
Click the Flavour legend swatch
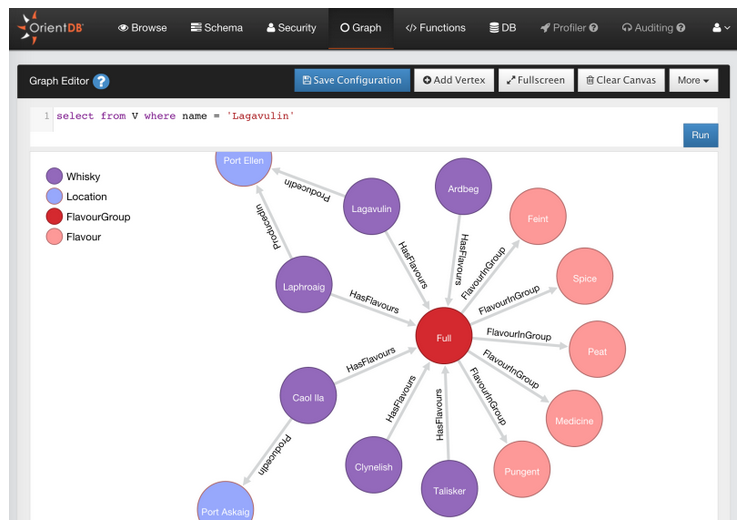pyautogui.click(x=54, y=237)
